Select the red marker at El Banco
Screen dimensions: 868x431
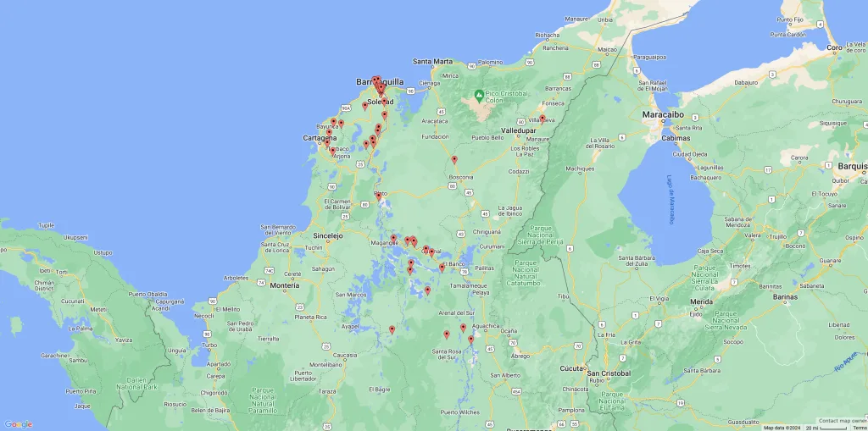pyautogui.click(x=442, y=268)
